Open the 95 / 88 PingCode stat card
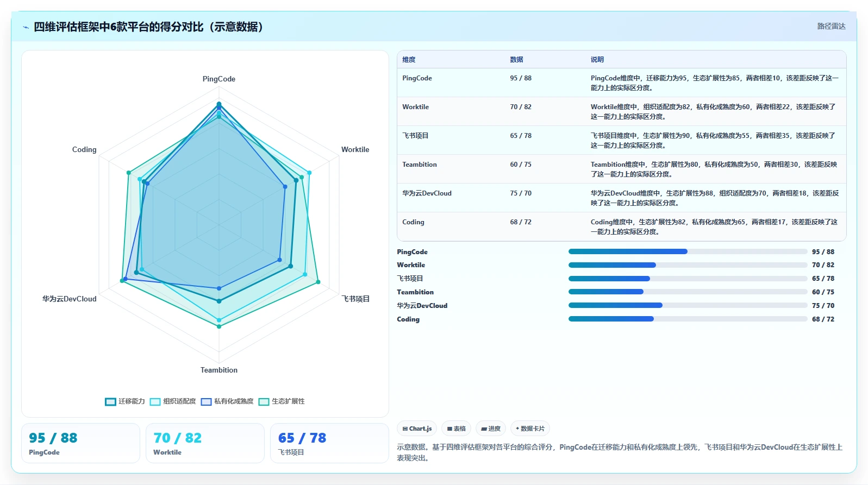The image size is (868, 485). [x=80, y=443]
